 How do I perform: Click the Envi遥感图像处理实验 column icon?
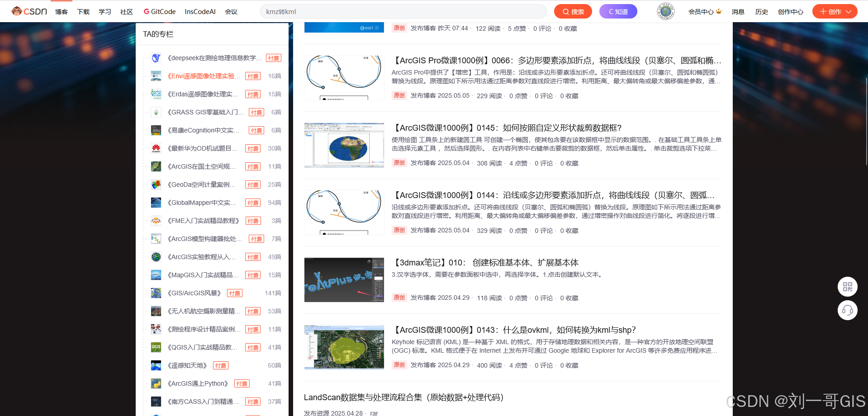(156, 76)
